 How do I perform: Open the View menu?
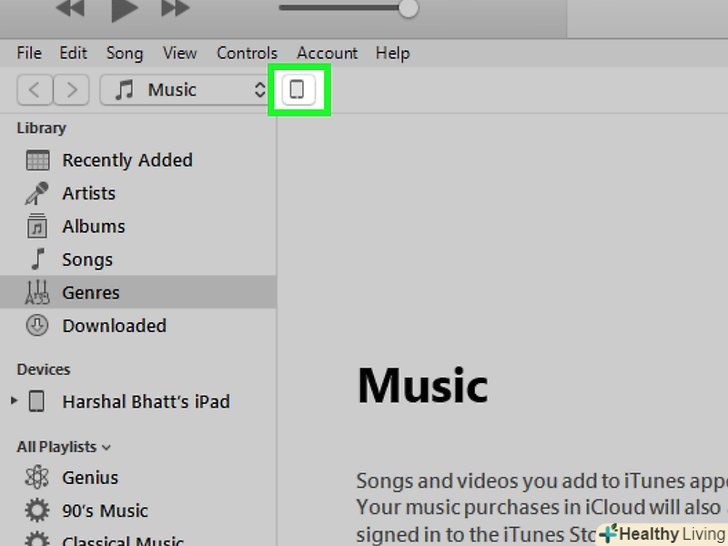[180, 53]
